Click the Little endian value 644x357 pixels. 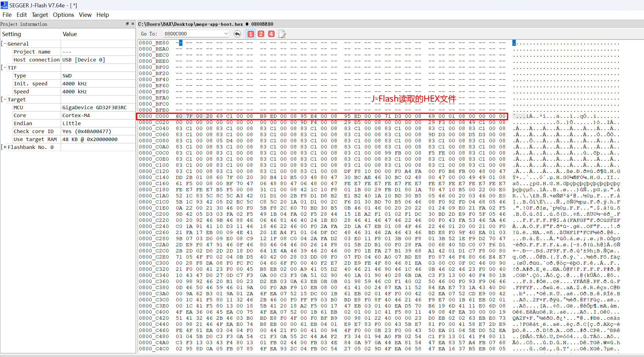coord(72,123)
